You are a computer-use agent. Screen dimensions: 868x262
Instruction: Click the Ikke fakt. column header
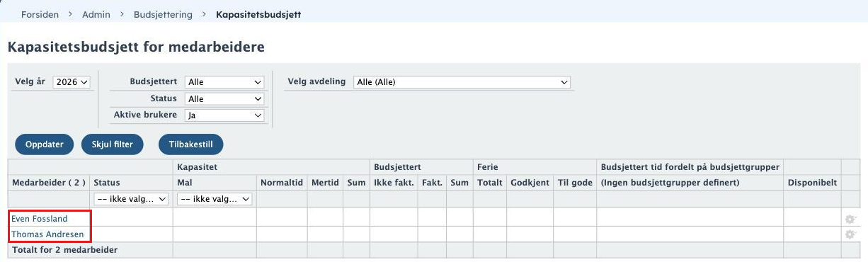point(394,183)
